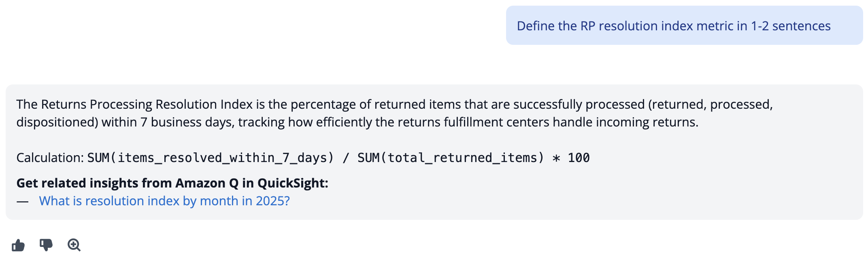Toggle thumbs down disapproval for this answer

pyautogui.click(x=46, y=244)
